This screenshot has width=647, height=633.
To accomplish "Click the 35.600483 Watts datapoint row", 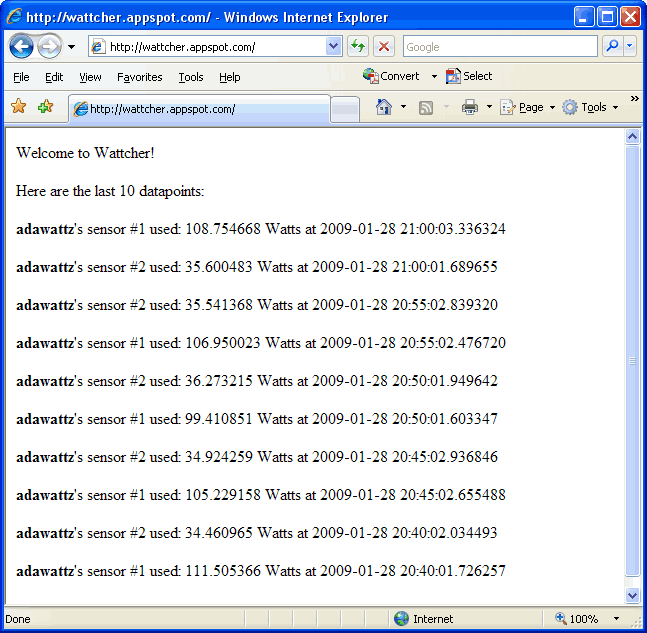I will coord(257,267).
